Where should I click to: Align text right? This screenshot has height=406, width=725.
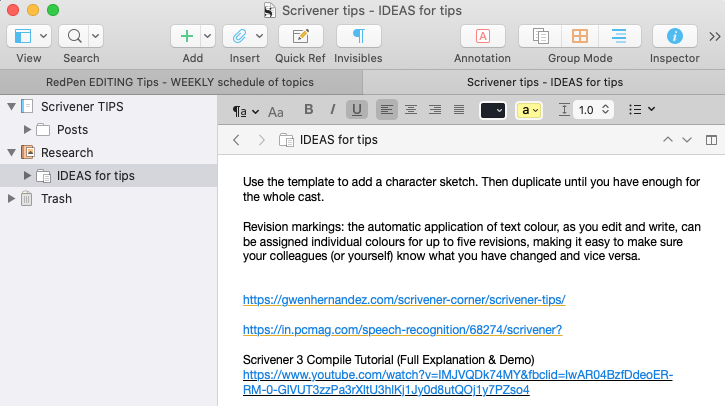point(435,110)
